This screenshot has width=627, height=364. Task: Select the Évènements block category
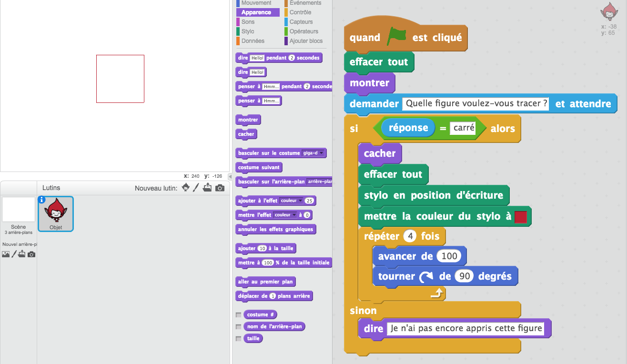[x=305, y=3]
